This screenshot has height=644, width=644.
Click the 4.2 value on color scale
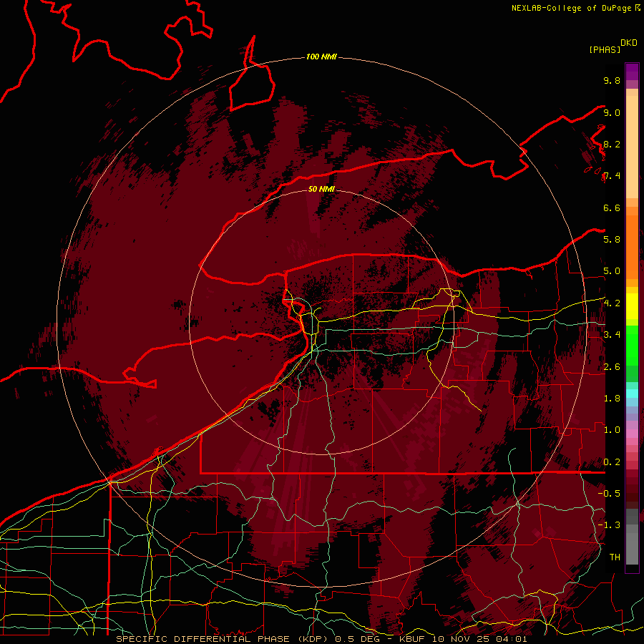(612, 303)
